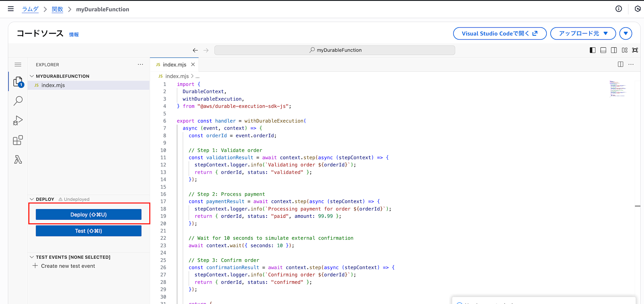Click the Test button
This screenshot has height=304, width=644.
point(89,231)
